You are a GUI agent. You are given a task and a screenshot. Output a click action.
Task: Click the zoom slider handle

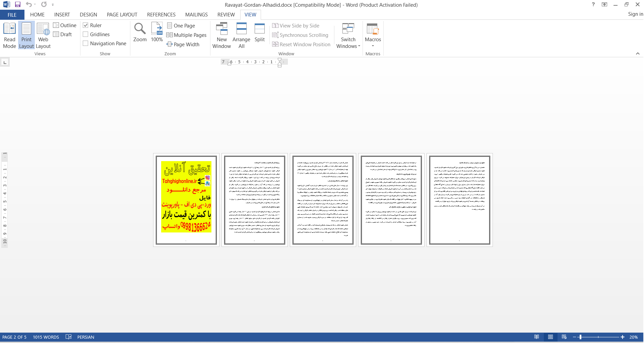pyautogui.click(x=580, y=337)
